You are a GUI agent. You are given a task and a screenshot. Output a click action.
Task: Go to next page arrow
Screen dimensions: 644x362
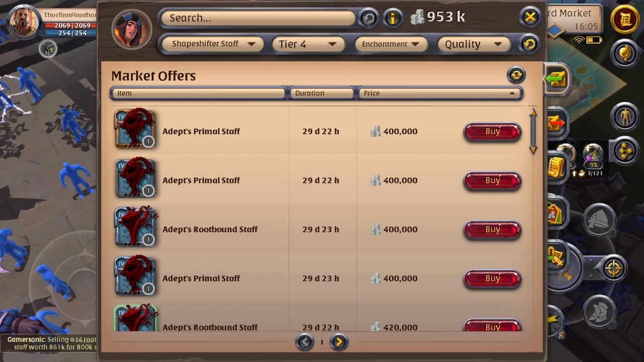[339, 342]
